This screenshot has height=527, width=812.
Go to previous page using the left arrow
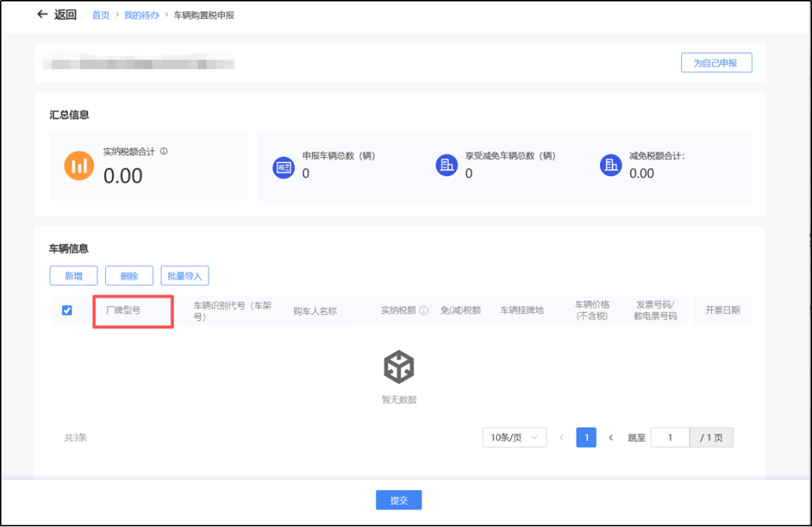click(x=561, y=438)
